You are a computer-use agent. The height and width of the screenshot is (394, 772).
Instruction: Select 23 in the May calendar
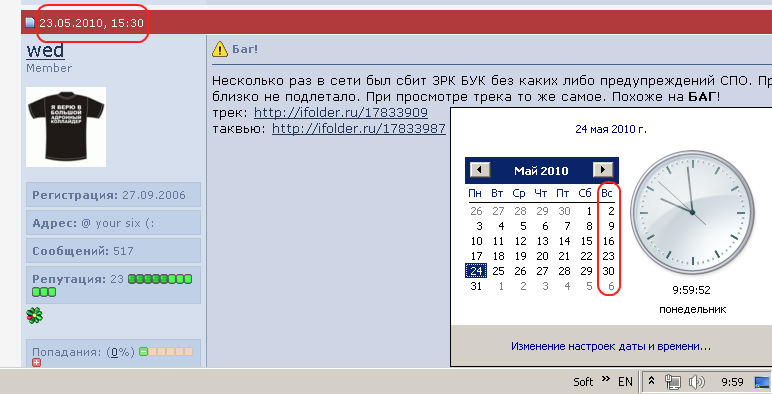pyautogui.click(x=609, y=256)
